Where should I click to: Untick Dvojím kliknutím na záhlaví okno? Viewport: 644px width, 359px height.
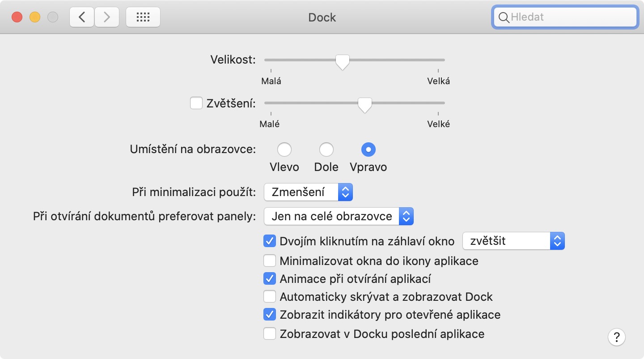[x=270, y=241]
